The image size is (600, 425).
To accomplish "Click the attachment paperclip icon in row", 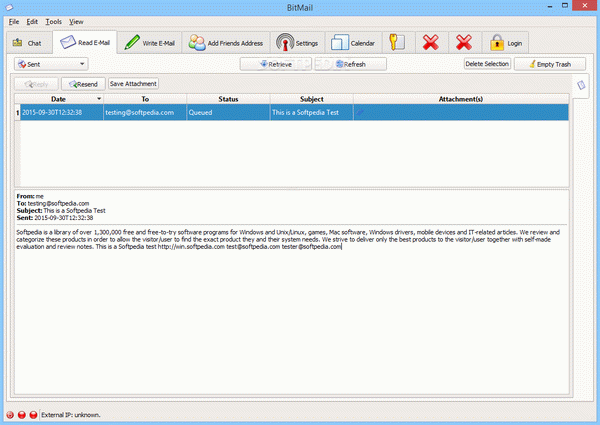I will coord(360,112).
